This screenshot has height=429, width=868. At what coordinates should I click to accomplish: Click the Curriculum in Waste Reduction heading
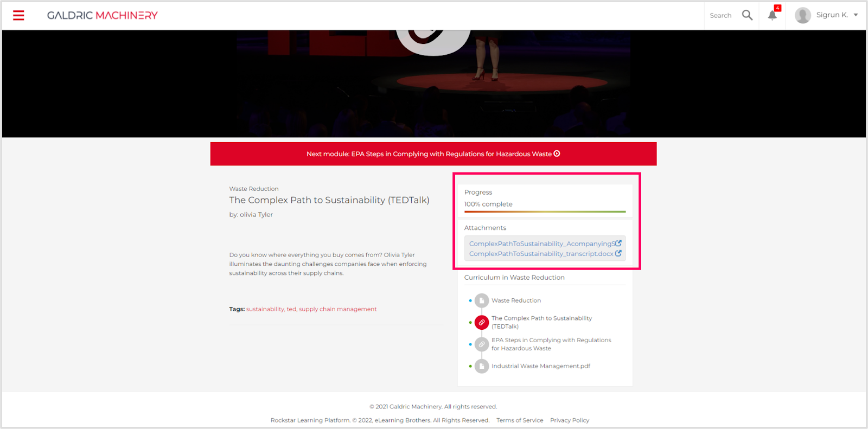pyautogui.click(x=514, y=277)
